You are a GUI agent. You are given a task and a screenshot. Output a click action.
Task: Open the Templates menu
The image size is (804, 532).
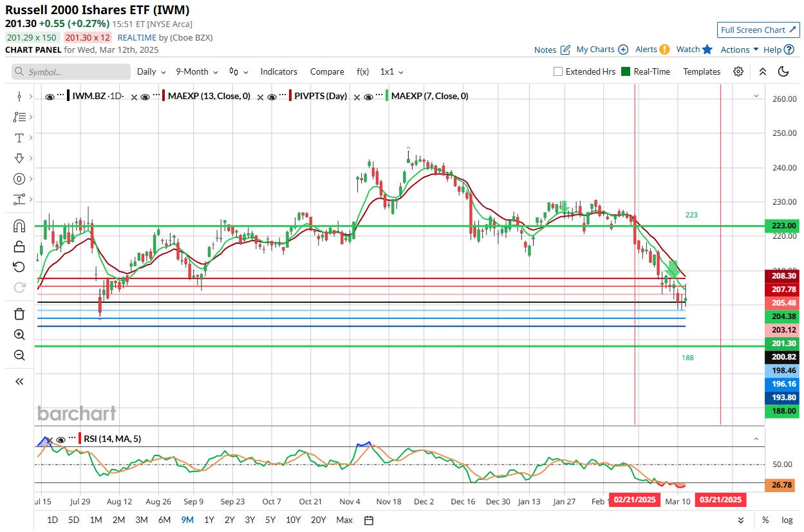(x=702, y=71)
